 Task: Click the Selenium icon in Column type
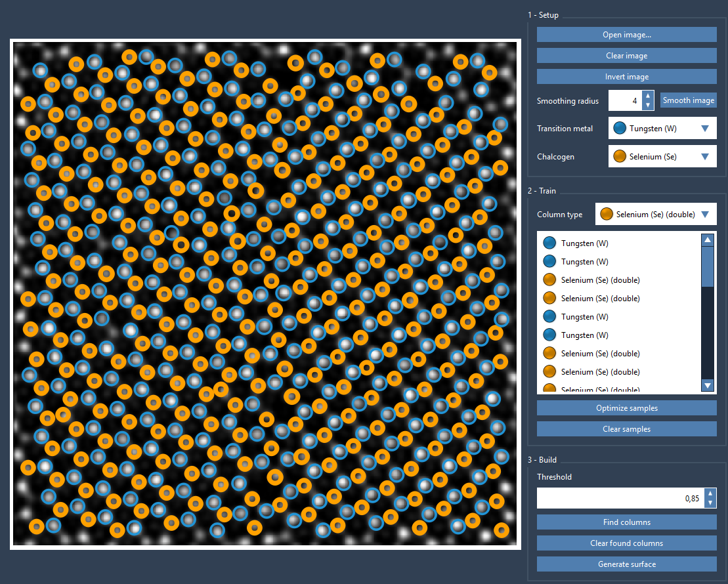[x=606, y=214]
